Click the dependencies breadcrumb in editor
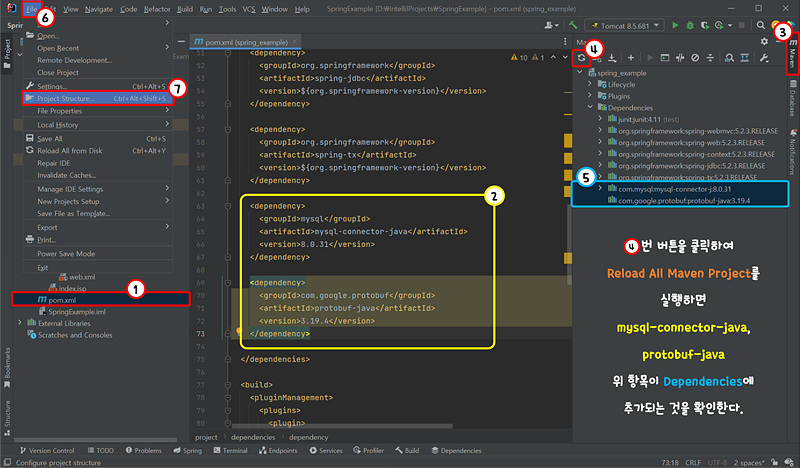Viewport: 800px width, 468px height. point(253,437)
